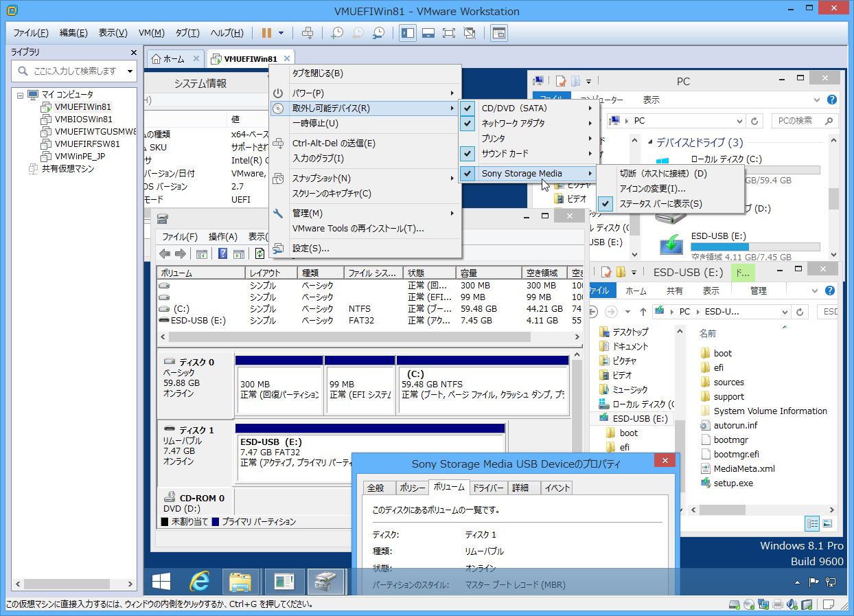Open the library search dropdown arrow

(130, 71)
